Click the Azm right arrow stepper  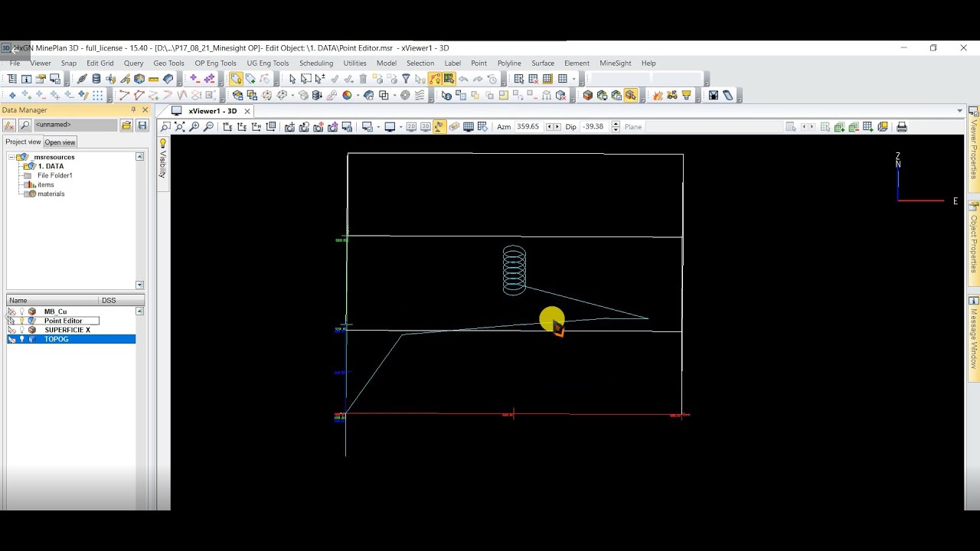click(x=557, y=126)
